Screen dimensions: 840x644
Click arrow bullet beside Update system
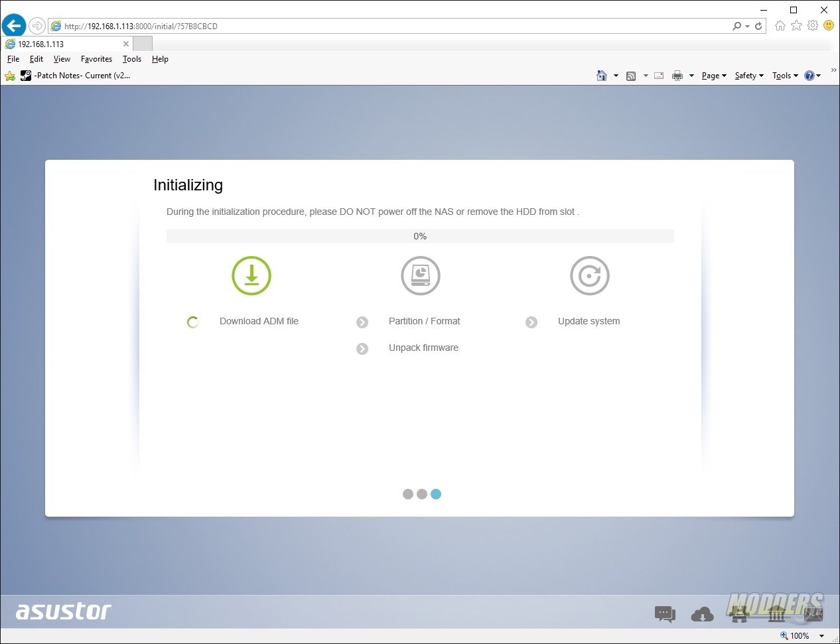(x=531, y=322)
